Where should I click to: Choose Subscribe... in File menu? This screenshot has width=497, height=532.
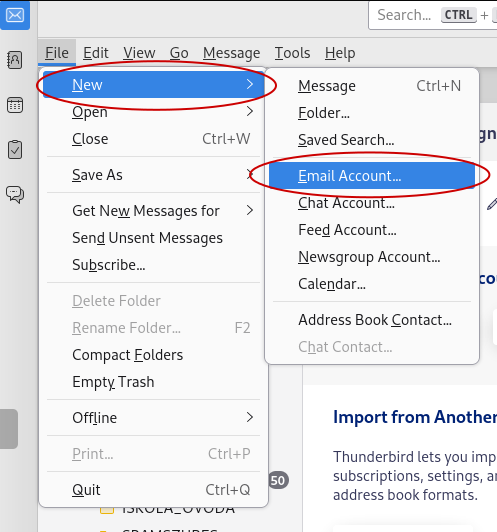point(154,265)
